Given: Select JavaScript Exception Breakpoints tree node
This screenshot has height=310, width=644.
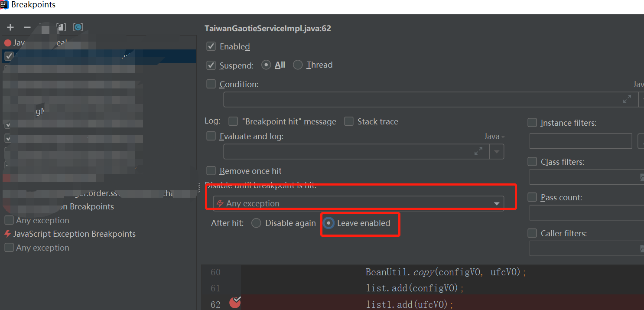Looking at the screenshot, I should pos(74,234).
